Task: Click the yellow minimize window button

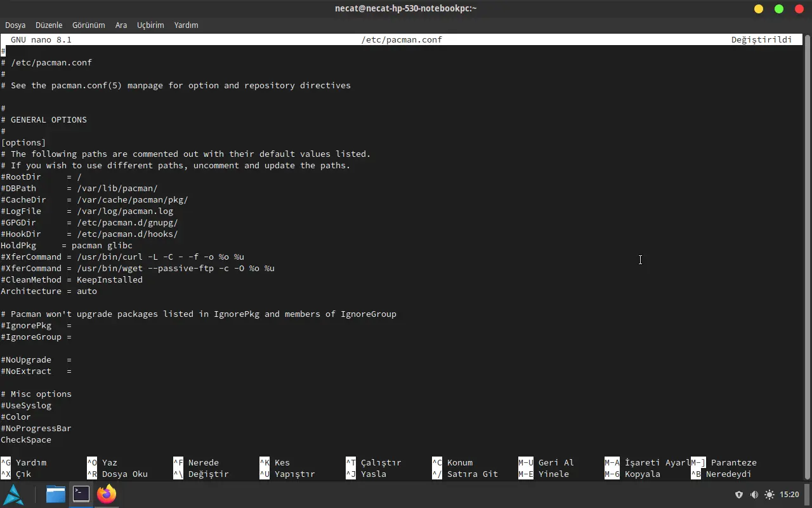Action: 759,8
